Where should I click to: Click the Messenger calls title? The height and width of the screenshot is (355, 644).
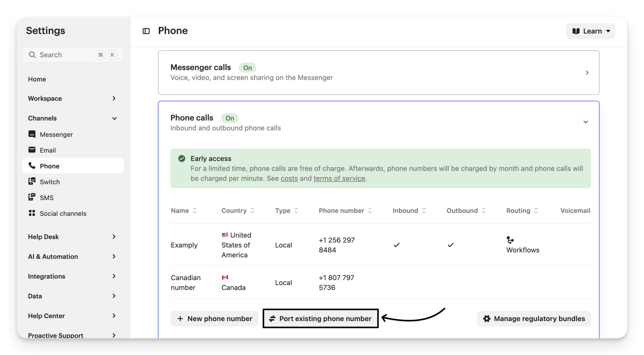coord(200,67)
